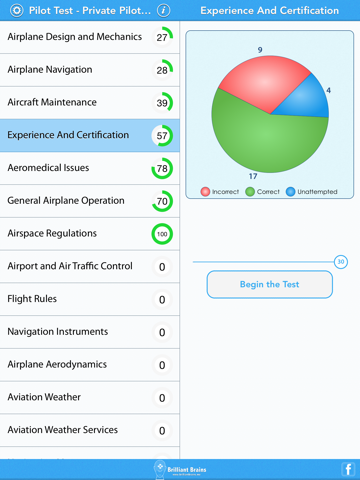
Task: Open the settings gear icon
Action: pyautogui.click(x=17, y=11)
